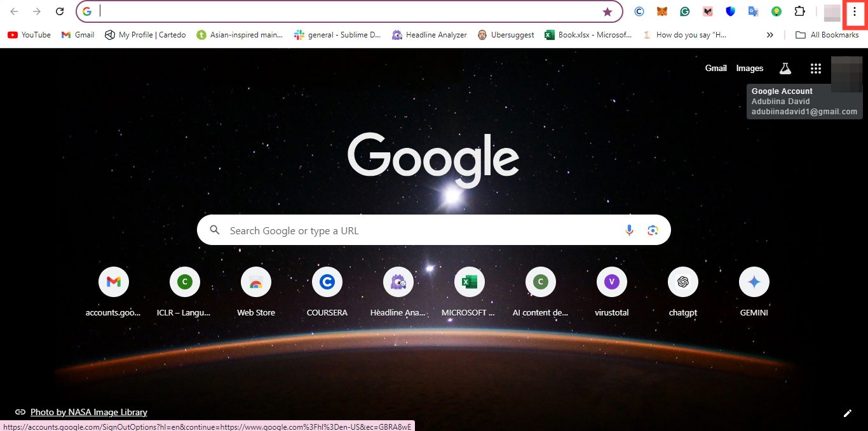Screen dimensions: 868x431
Task: Open the accounts.goo... shortcut tile
Action: tap(114, 292)
